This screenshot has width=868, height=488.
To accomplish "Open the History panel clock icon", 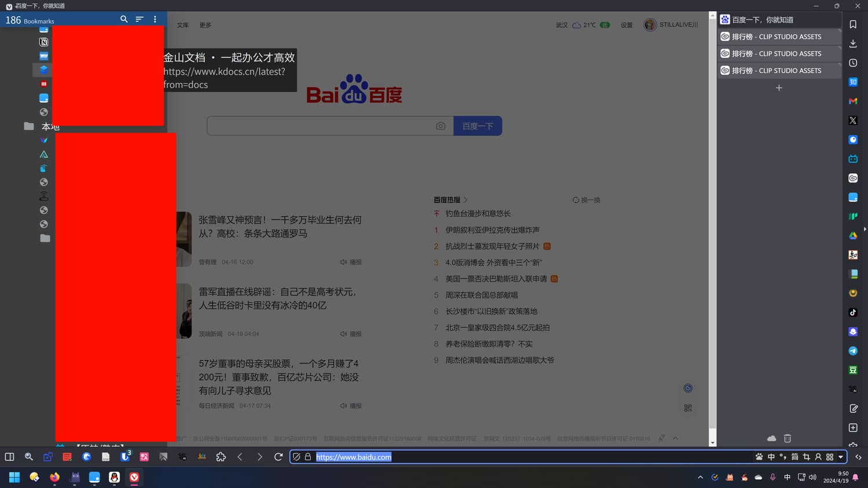I will pyautogui.click(x=853, y=63).
